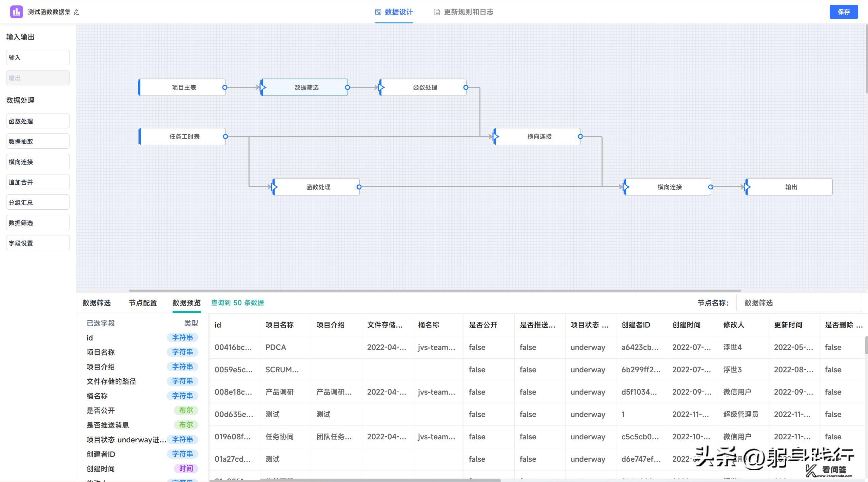Click output port of 项目主表 node

point(224,87)
